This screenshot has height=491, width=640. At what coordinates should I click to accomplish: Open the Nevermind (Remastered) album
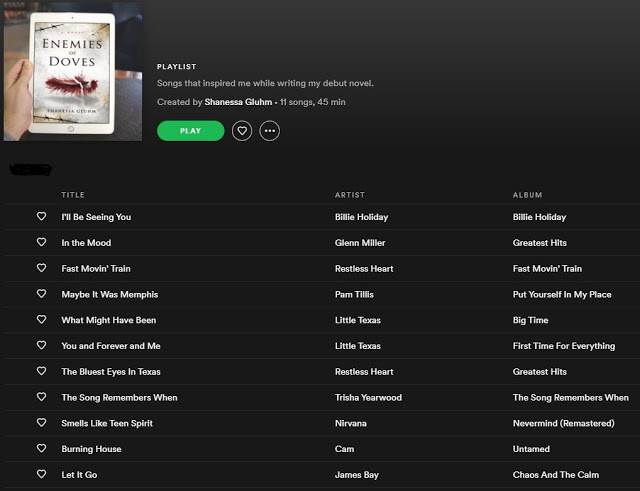click(x=563, y=423)
